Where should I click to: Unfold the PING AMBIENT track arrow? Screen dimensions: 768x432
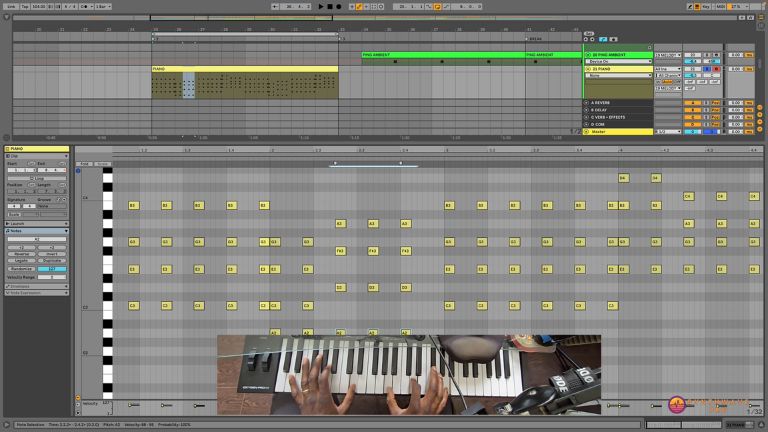(x=588, y=55)
